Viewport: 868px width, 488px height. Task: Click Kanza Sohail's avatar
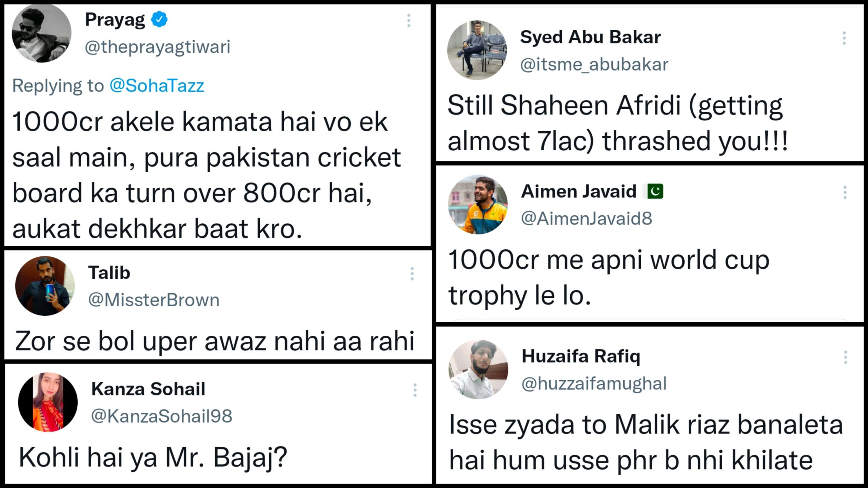click(x=48, y=402)
